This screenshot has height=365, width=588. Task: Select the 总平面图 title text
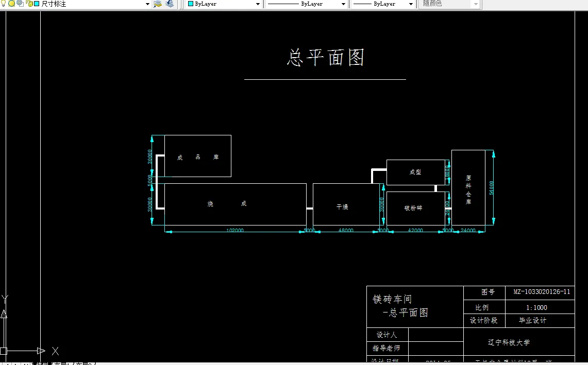(325, 58)
